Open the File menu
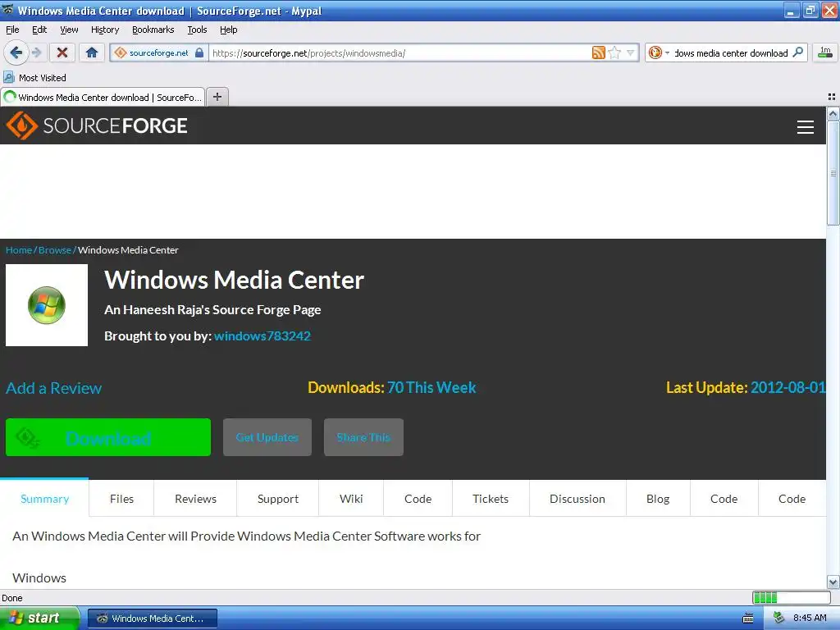This screenshot has width=840, height=630. point(12,30)
